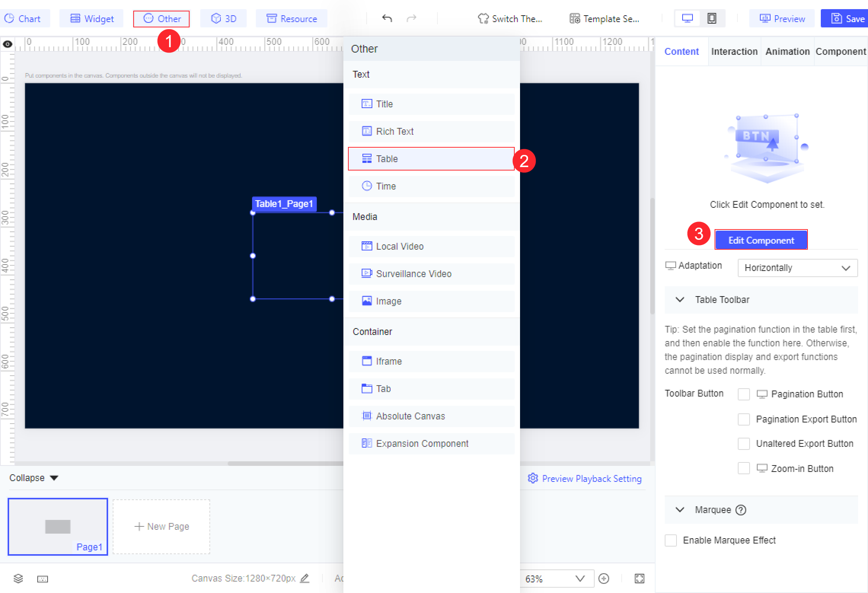Enable the Pagination Button checkbox
Viewport: 868px width, 593px height.
(x=744, y=394)
